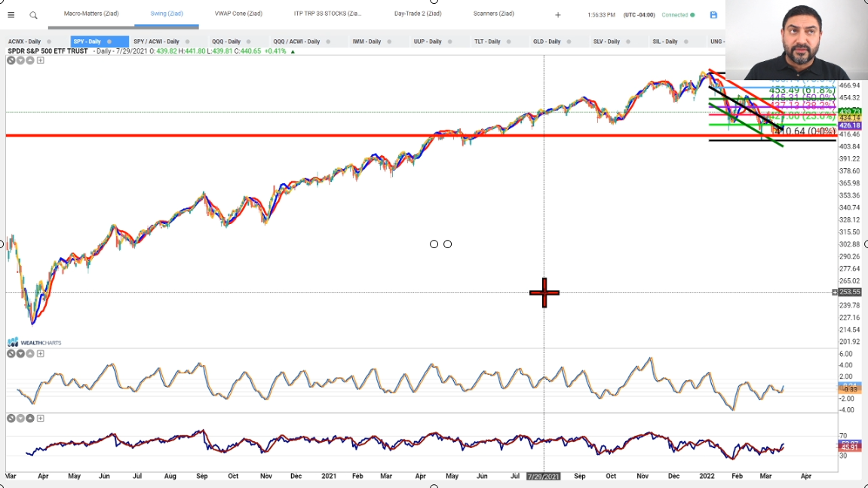The width and height of the screenshot is (868, 488).
Task: Go to the Scanners (Ziad) workspace tab
Action: (x=494, y=14)
